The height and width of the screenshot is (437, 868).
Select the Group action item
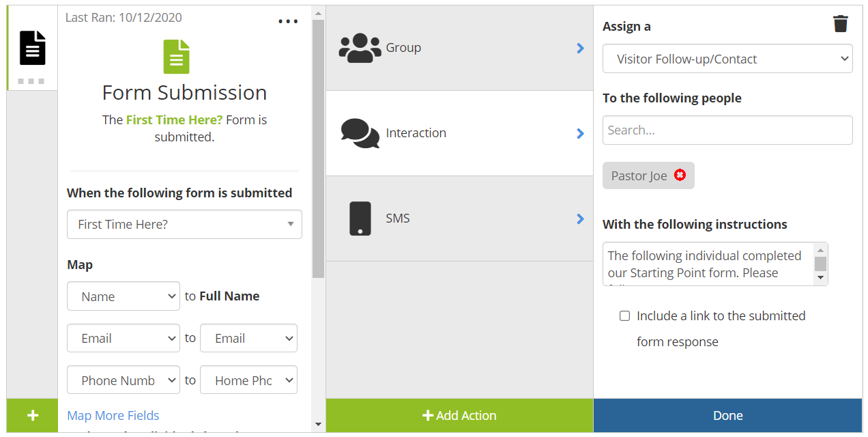point(459,48)
